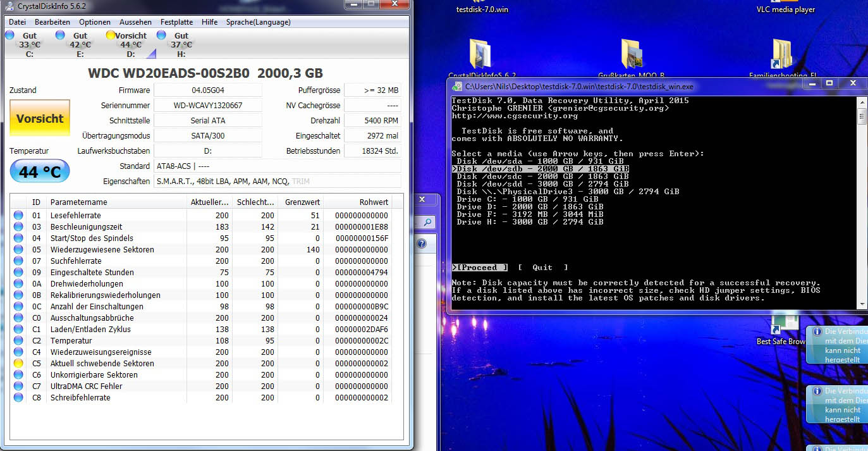Viewport: 868px width, 451px height.
Task: Open the Bearbeiten menu
Action: click(52, 22)
